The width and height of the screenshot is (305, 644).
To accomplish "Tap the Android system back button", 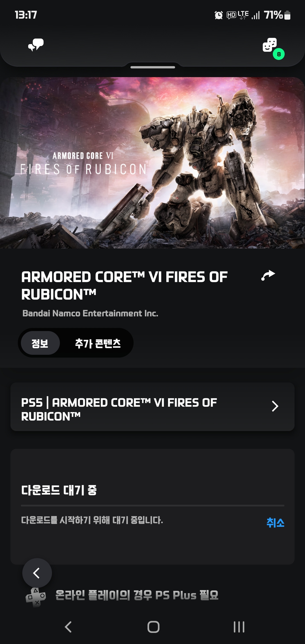I will pyautogui.click(x=68, y=627).
